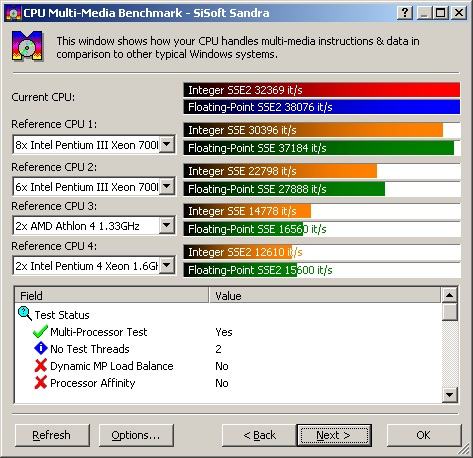This screenshot has height=458, width=473.
Task: Click the Yes value for Multi-Processor Test
Action: (x=224, y=332)
